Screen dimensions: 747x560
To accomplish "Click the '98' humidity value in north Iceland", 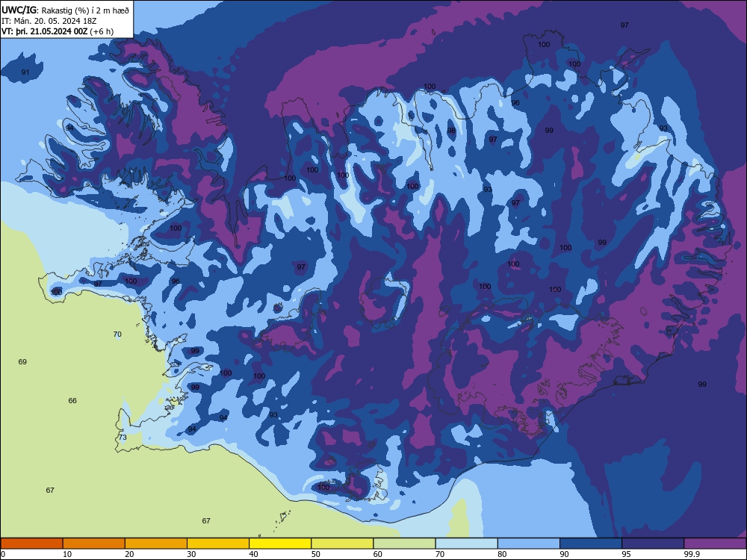I will tap(451, 131).
